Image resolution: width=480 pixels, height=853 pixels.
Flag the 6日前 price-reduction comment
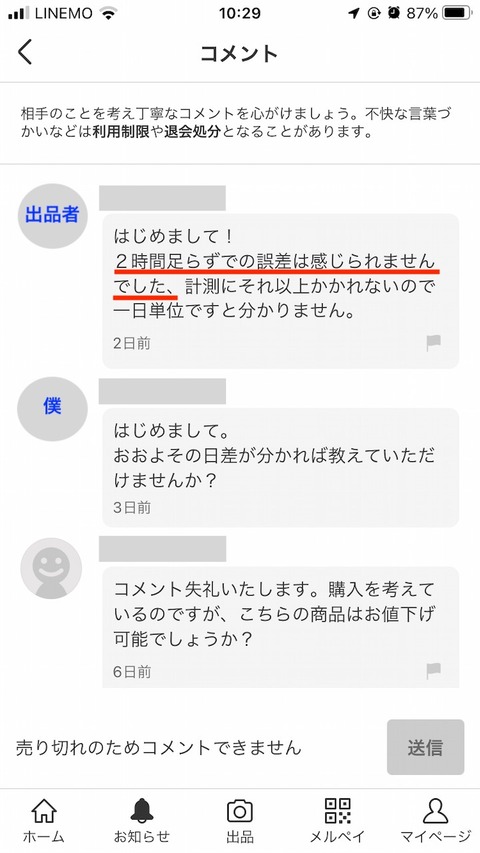(433, 671)
